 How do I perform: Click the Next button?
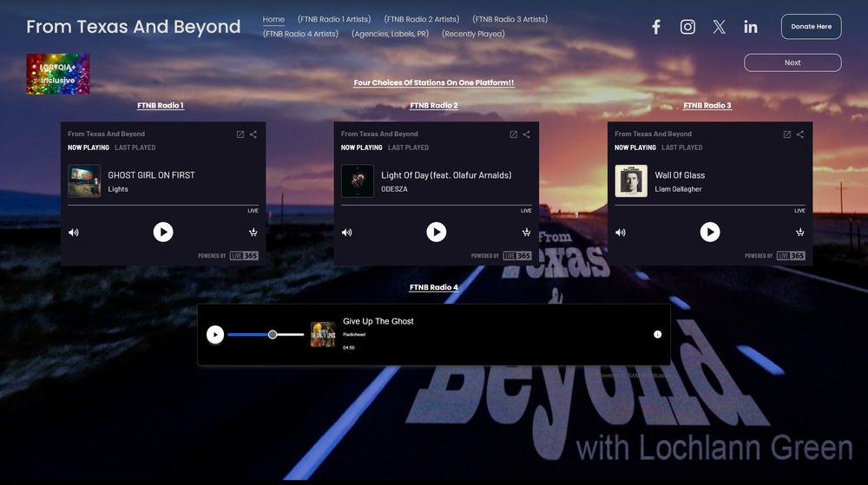(x=792, y=62)
